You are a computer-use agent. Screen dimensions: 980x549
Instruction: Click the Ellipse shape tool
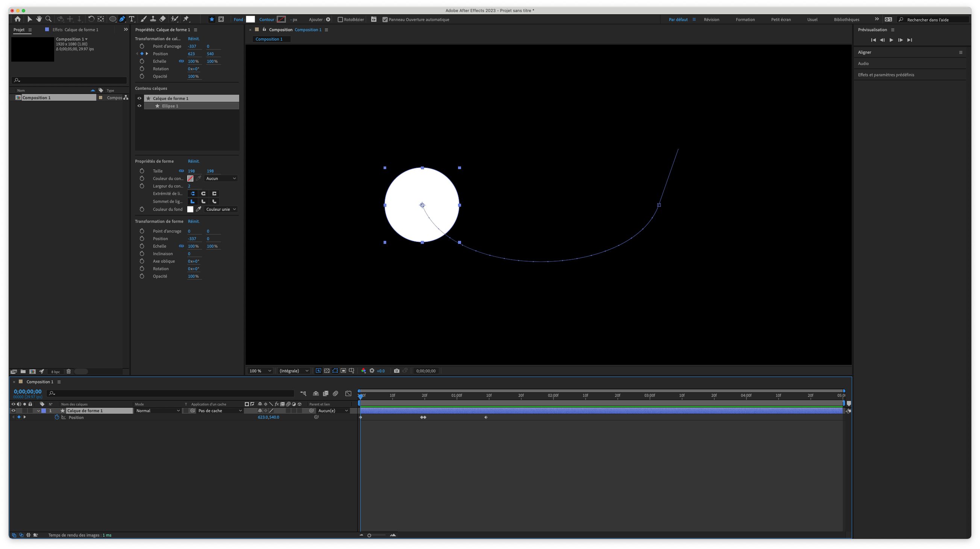point(112,19)
